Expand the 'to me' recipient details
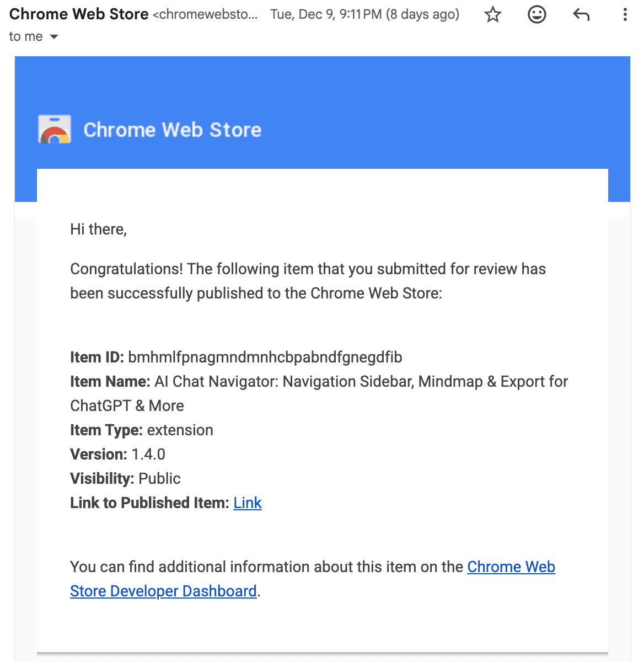The image size is (644, 662). pos(34,36)
